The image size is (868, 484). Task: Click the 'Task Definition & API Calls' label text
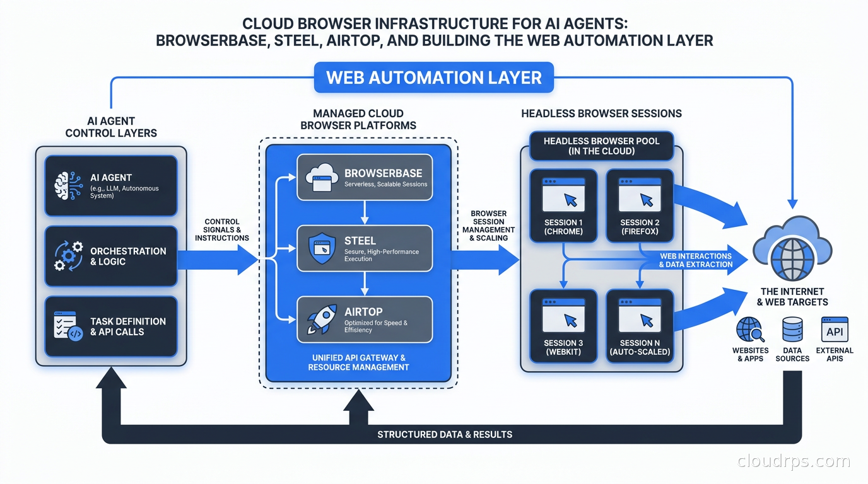tap(128, 326)
